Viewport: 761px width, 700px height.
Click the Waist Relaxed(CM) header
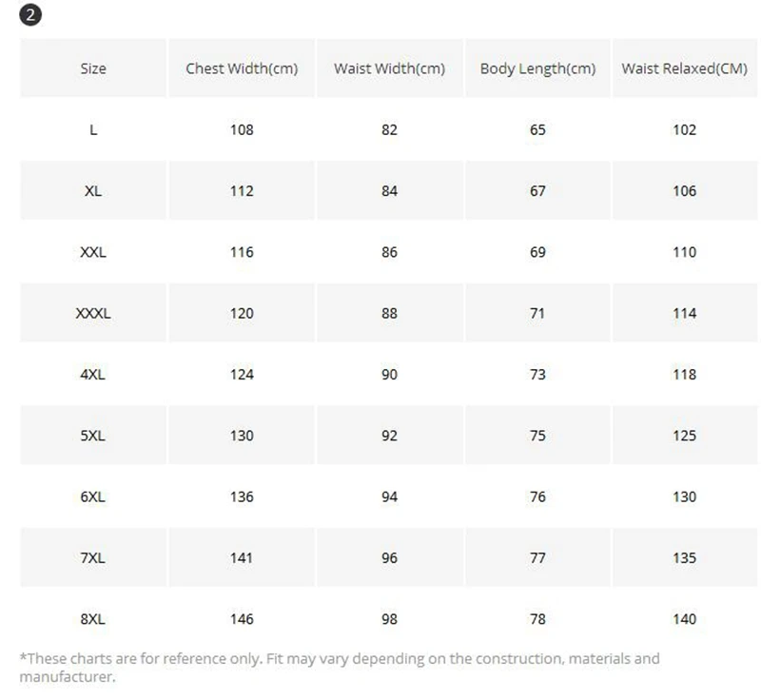tap(684, 68)
